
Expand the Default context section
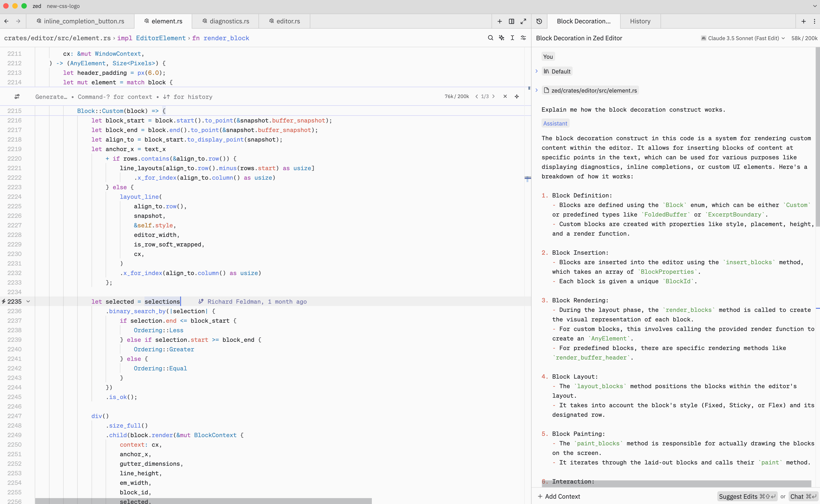tap(537, 71)
